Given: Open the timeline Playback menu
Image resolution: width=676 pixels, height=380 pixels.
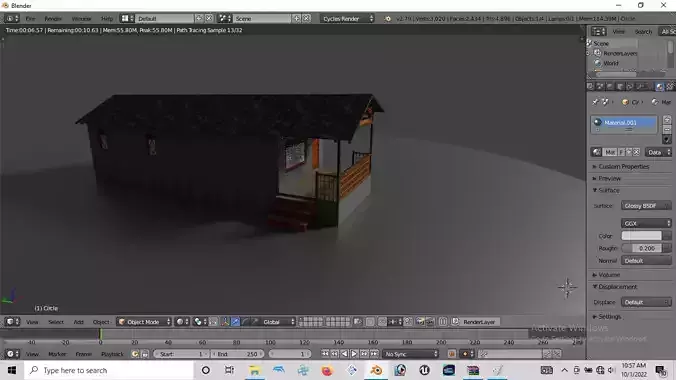Looking at the screenshot, I should pyautogui.click(x=112, y=354).
